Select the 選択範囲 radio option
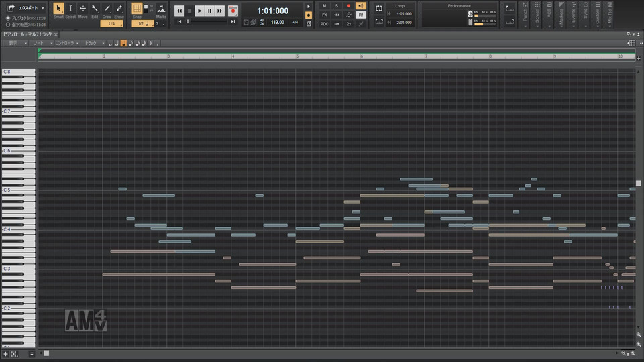Image resolution: width=644 pixels, height=362 pixels. pyautogui.click(x=7, y=24)
